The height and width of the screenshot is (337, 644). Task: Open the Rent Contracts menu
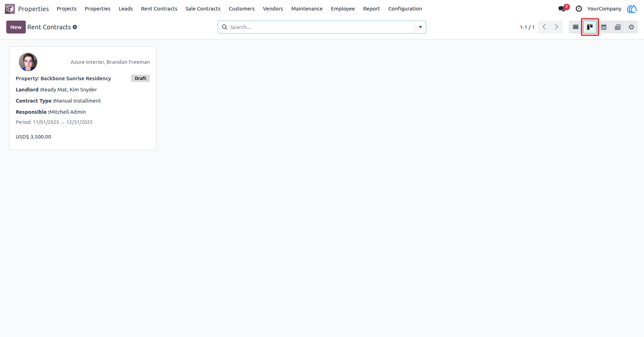pyautogui.click(x=159, y=9)
